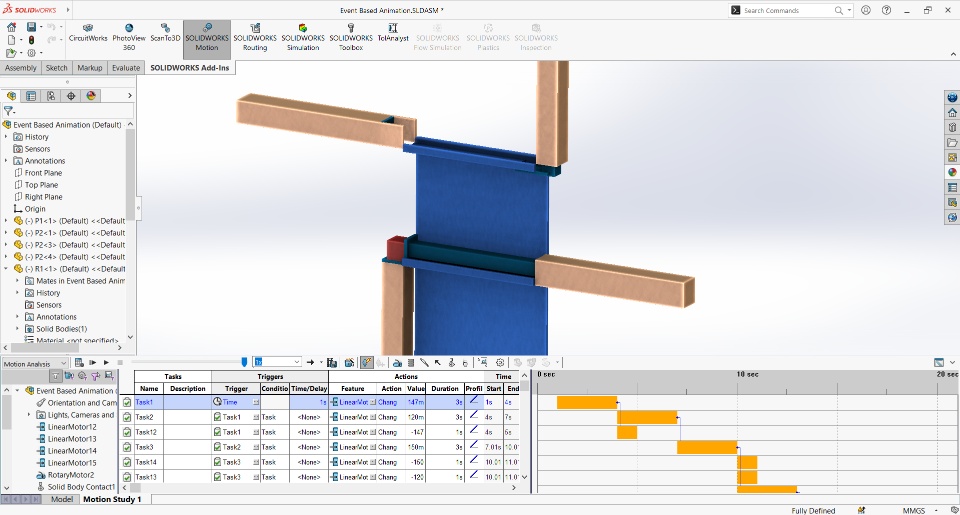Switch to the Sketch ribbon tab
Viewport: 960px width, 515px height.
point(56,68)
